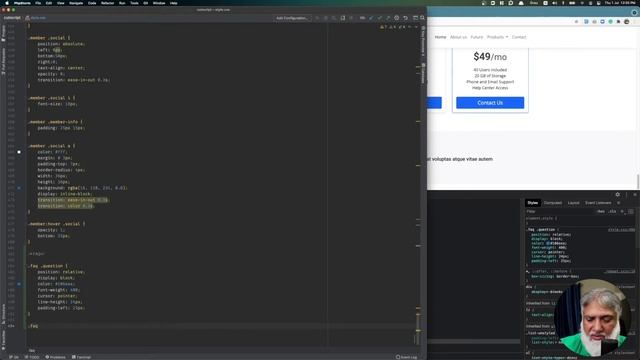Switch to the Layout tab in DevTools
Screen dimensions: 640x360
[x=573, y=203]
